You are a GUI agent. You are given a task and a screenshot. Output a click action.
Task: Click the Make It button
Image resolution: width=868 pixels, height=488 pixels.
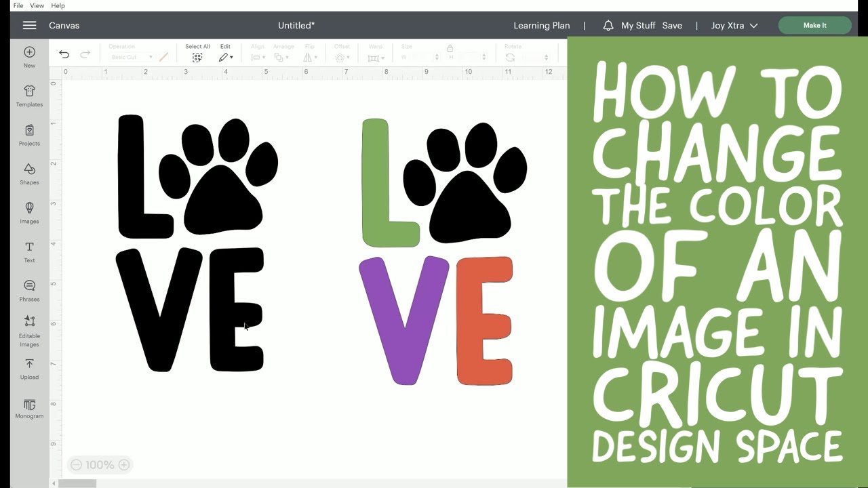pyautogui.click(x=814, y=25)
